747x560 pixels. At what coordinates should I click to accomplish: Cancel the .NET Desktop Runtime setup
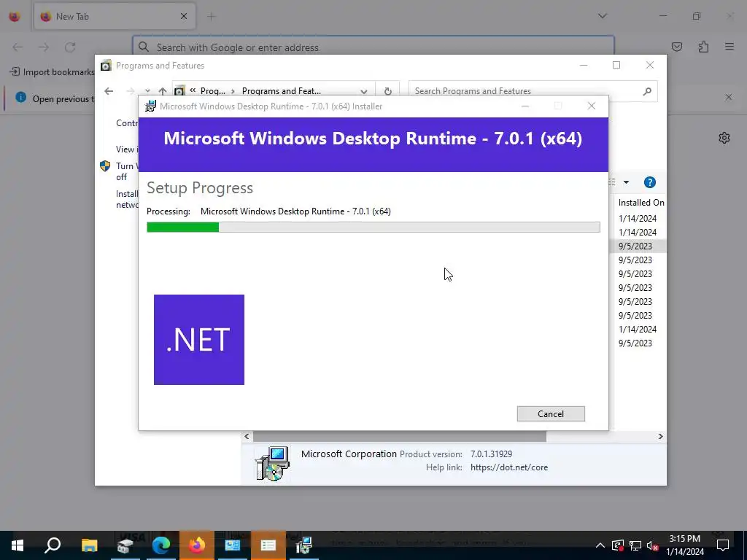pos(551,414)
